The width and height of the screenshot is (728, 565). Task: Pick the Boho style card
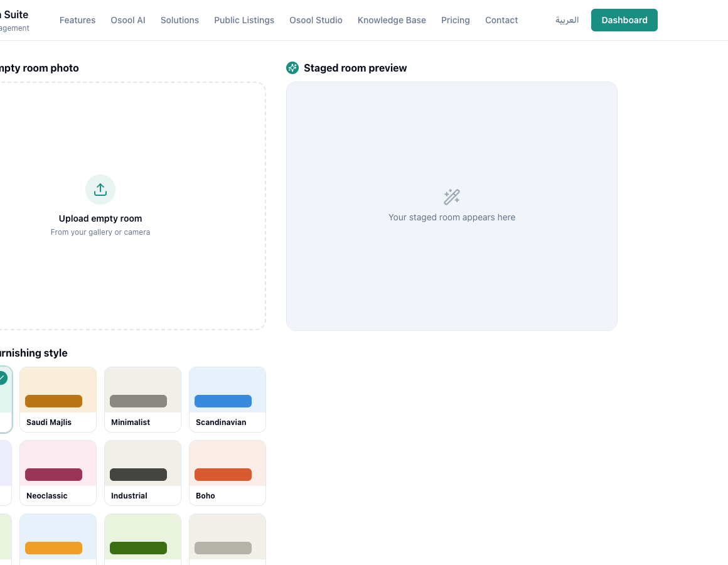(x=227, y=473)
